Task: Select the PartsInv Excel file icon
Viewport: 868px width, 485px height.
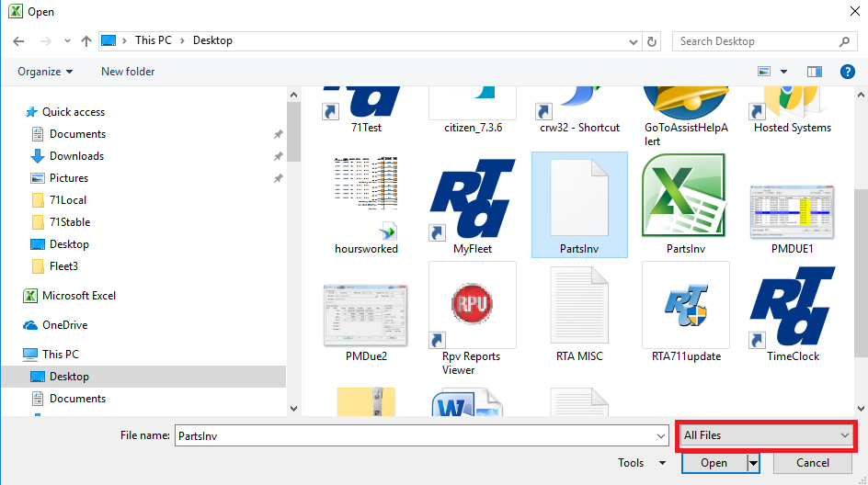Action: pyautogui.click(x=685, y=197)
